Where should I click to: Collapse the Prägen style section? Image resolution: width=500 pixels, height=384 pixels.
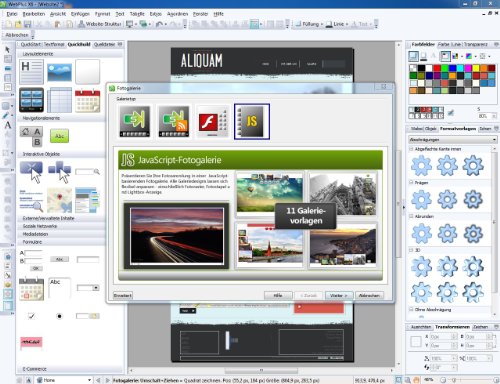[411, 183]
